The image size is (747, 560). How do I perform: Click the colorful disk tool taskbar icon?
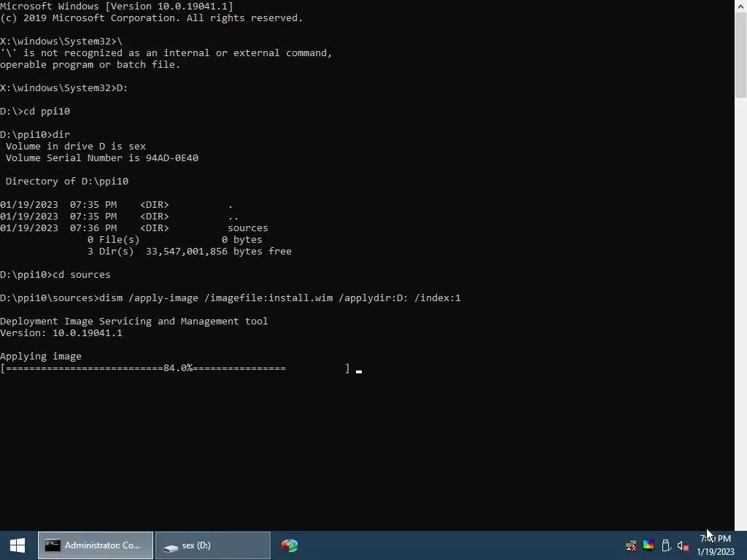click(x=289, y=545)
